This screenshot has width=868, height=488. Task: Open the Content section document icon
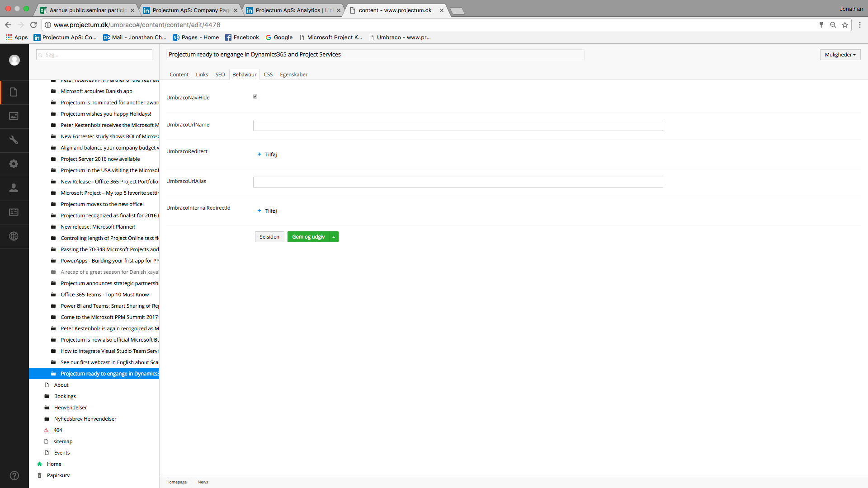click(14, 92)
